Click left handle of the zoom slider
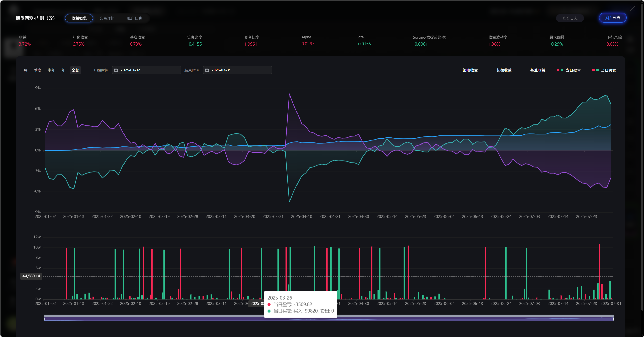 [x=44, y=319]
